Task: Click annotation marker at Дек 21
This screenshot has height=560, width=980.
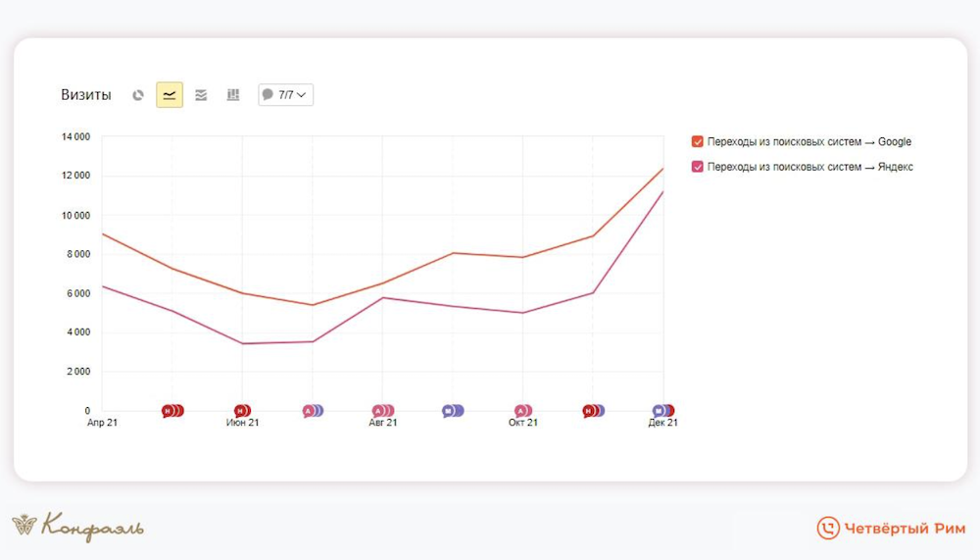Action: (661, 411)
